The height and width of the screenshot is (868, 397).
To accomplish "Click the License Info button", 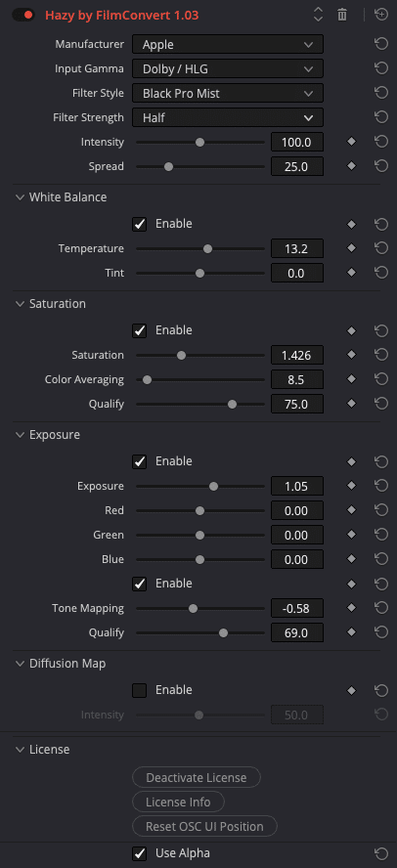I will click(x=178, y=803).
